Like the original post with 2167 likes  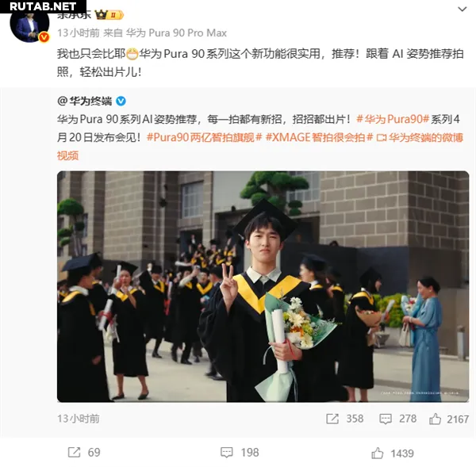point(449,419)
